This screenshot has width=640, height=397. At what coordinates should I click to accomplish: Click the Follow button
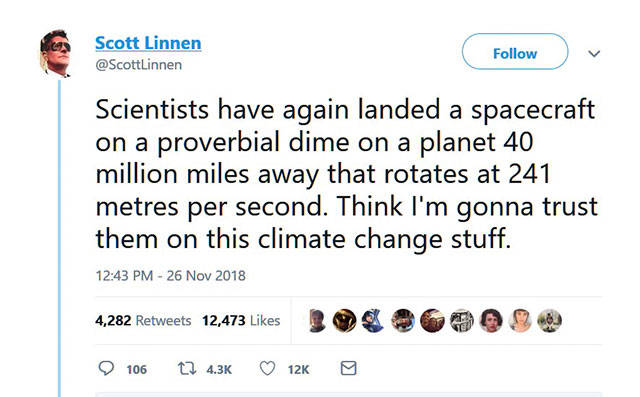515,51
